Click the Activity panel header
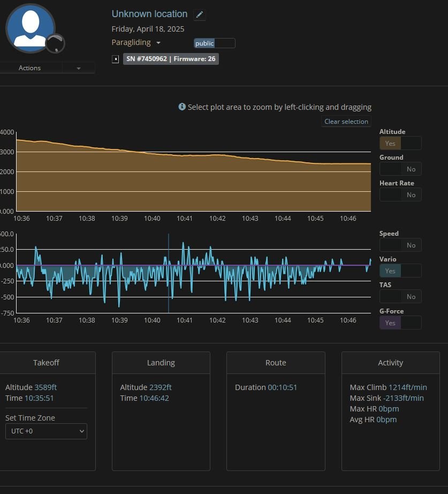448x494 pixels. click(x=390, y=363)
